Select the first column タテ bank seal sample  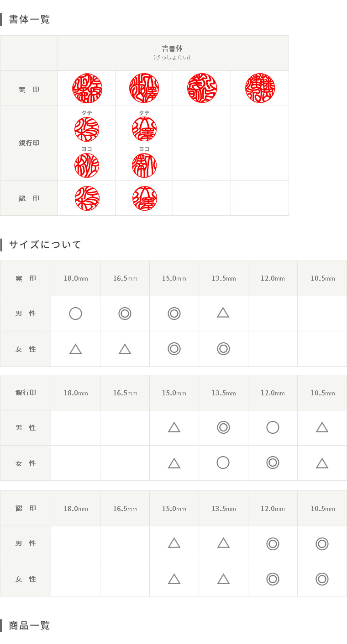coord(87,129)
